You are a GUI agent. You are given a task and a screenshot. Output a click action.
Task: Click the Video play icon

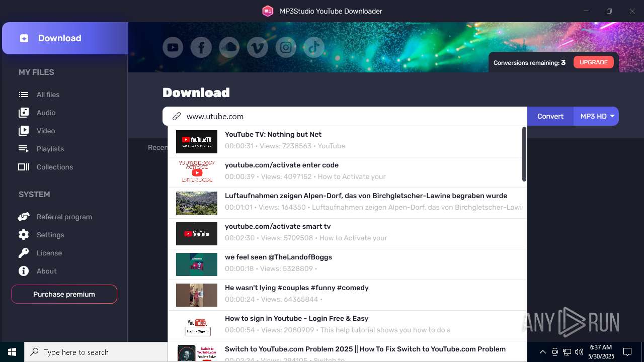[x=24, y=131]
